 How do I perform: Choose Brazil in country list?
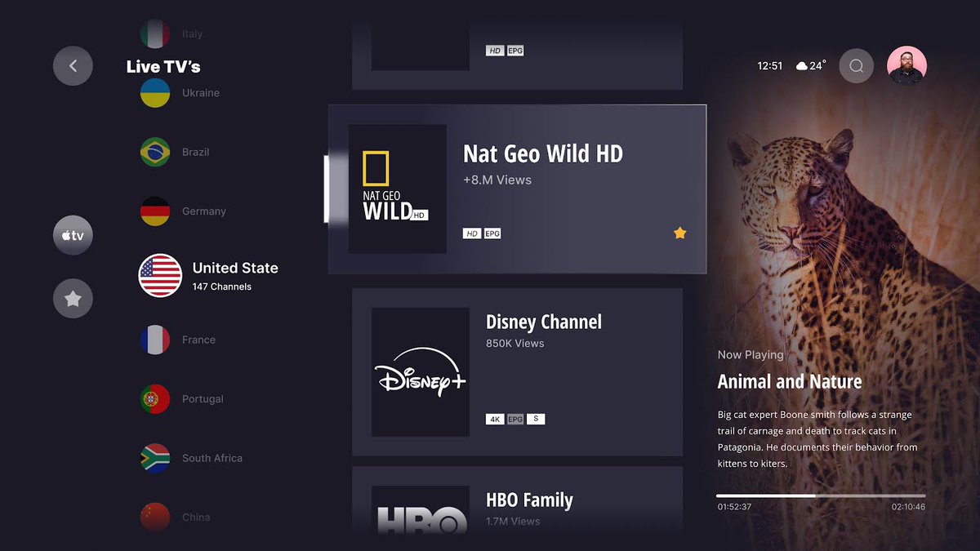coord(196,152)
